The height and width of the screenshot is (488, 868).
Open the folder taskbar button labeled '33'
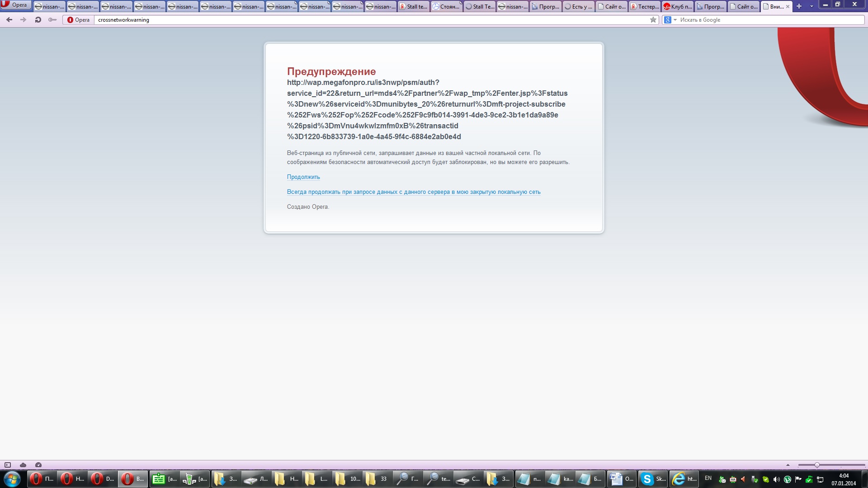pyautogui.click(x=377, y=479)
